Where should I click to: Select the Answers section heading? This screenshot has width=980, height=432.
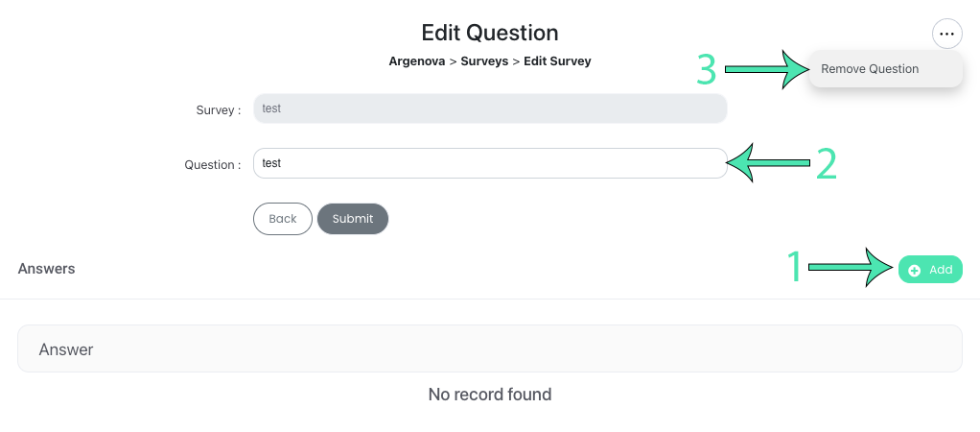click(46, 269)
